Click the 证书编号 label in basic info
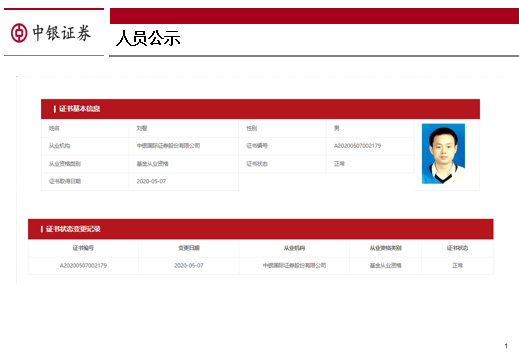The image size is (519, 360). (x=257, y=146)
